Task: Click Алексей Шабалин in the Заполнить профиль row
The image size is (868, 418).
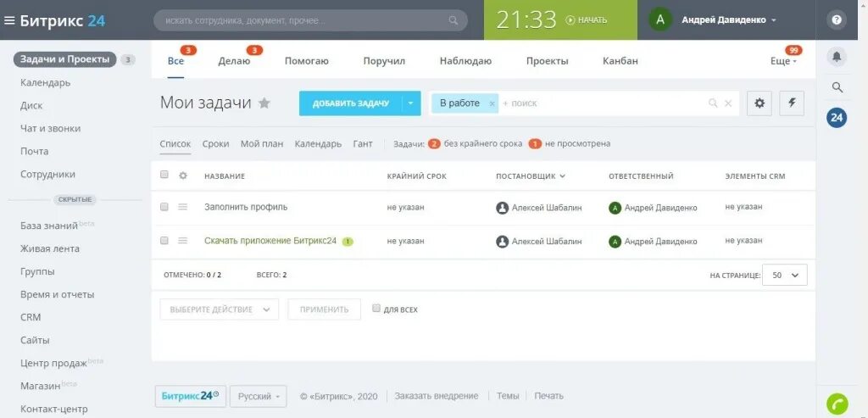Action: pos(547,208)
